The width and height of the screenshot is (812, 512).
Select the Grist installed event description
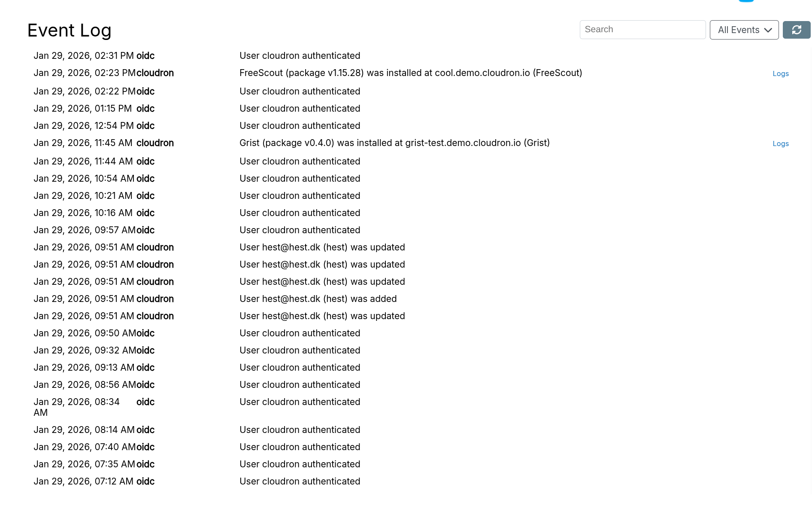[394, 143]
